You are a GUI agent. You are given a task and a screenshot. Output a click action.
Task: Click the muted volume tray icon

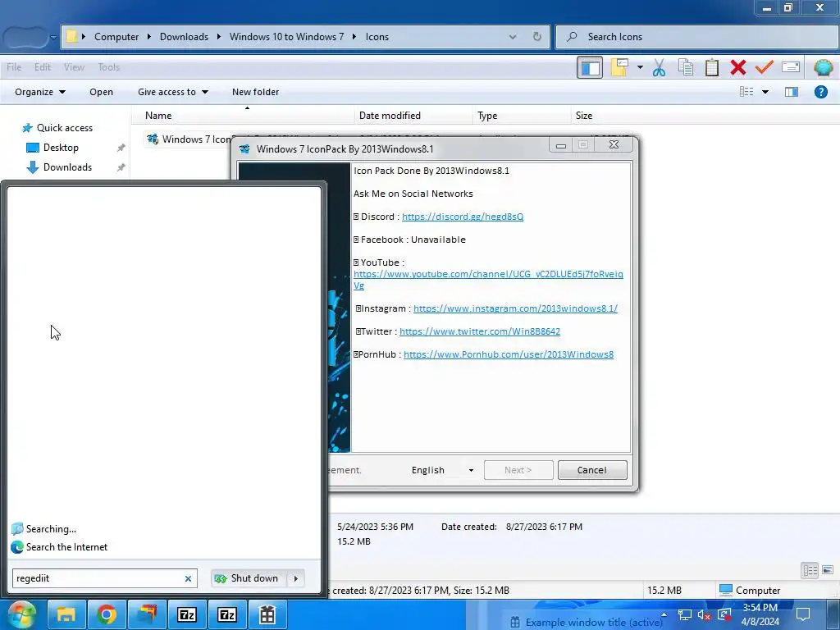pos(704,614)
